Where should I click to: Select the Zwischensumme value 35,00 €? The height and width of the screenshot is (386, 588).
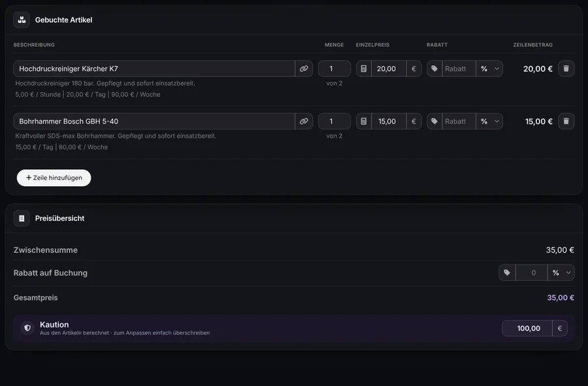(560, 250)
